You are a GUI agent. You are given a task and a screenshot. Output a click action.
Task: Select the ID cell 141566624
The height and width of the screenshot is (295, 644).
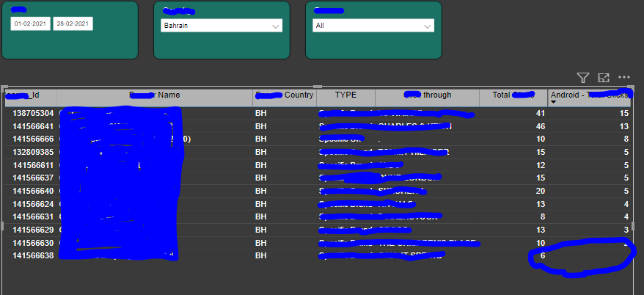click(x=33, y=204)
